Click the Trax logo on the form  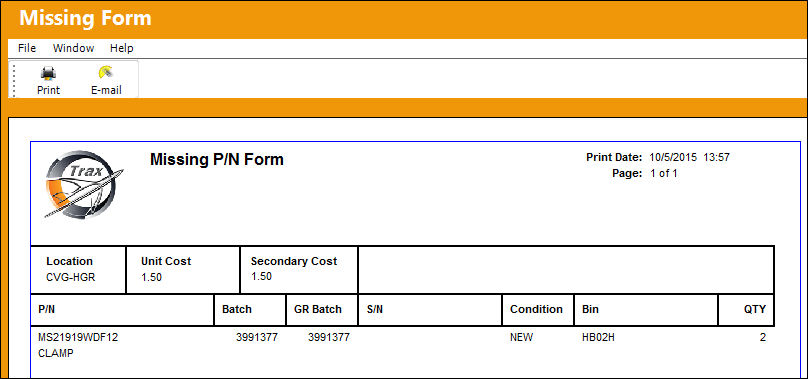[83, 184]
